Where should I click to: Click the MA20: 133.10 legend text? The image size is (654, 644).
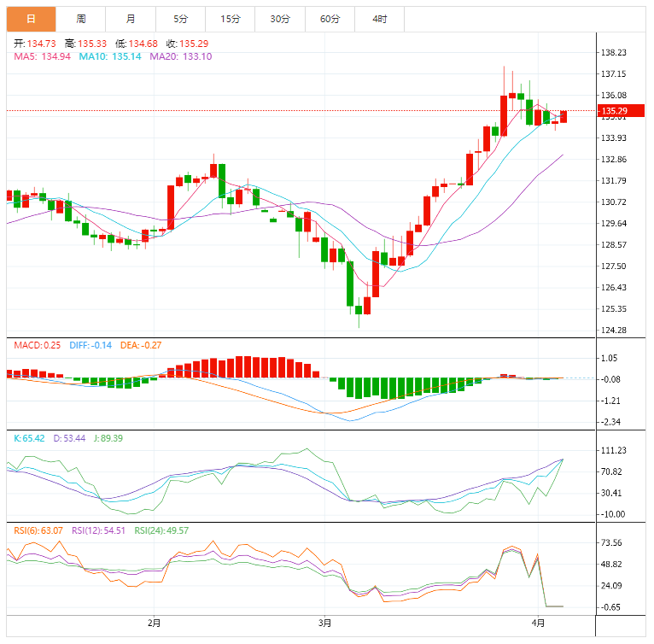click(181, 56)
